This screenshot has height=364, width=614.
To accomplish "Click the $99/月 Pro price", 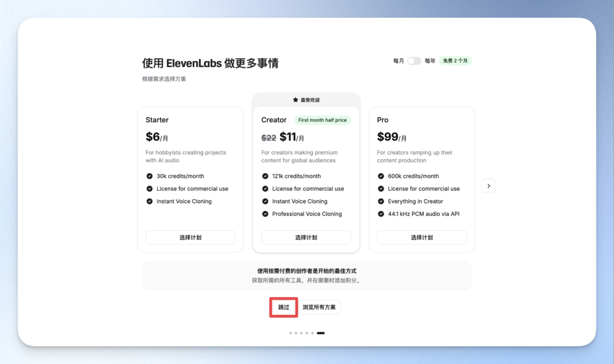I will tap(392, 137).
